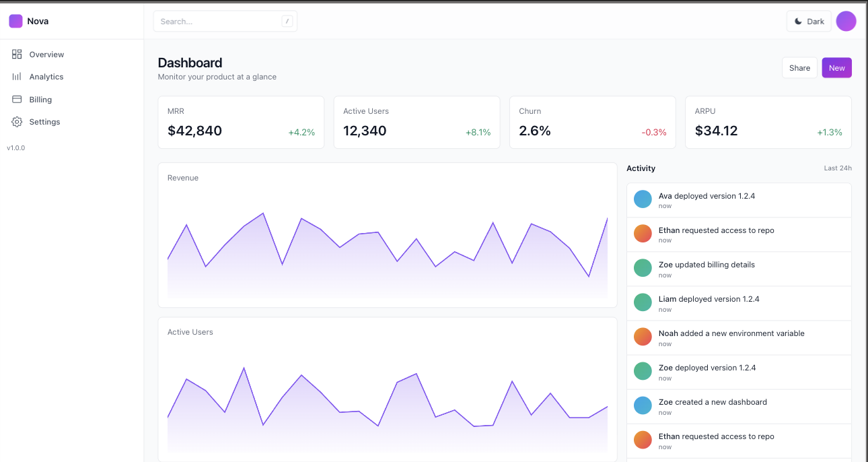Open the user profile avatar at top right
Image resolution: width=868 pixels, height=462 pixels.
tap(846, 21)
